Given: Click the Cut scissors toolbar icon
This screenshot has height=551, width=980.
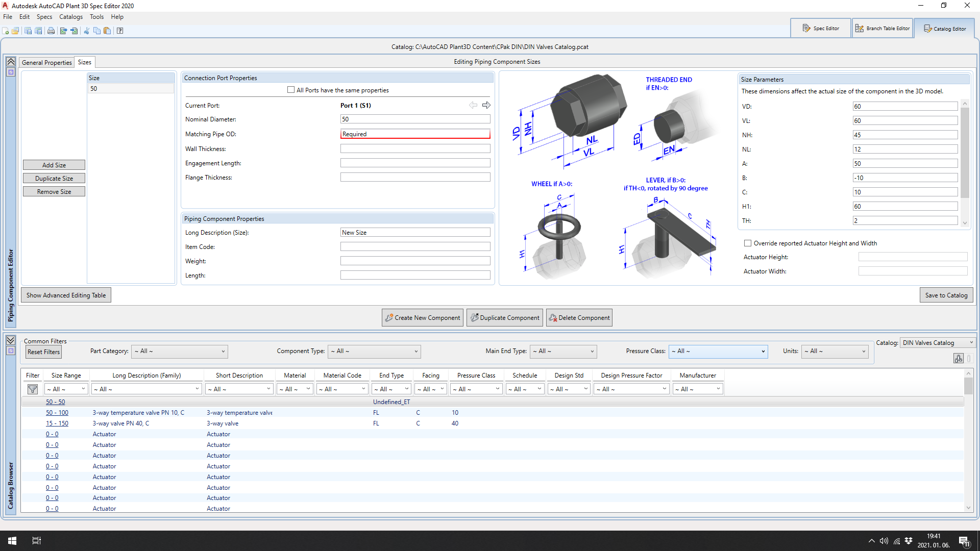Looking at the screenshot, I should [x=86, y=31].
